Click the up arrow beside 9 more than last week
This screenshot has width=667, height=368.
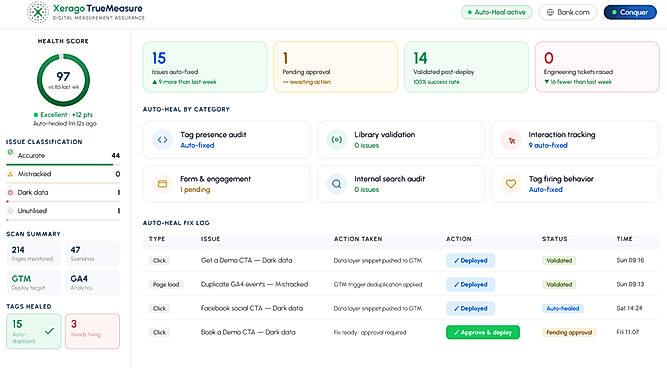(x=155, y=82)
